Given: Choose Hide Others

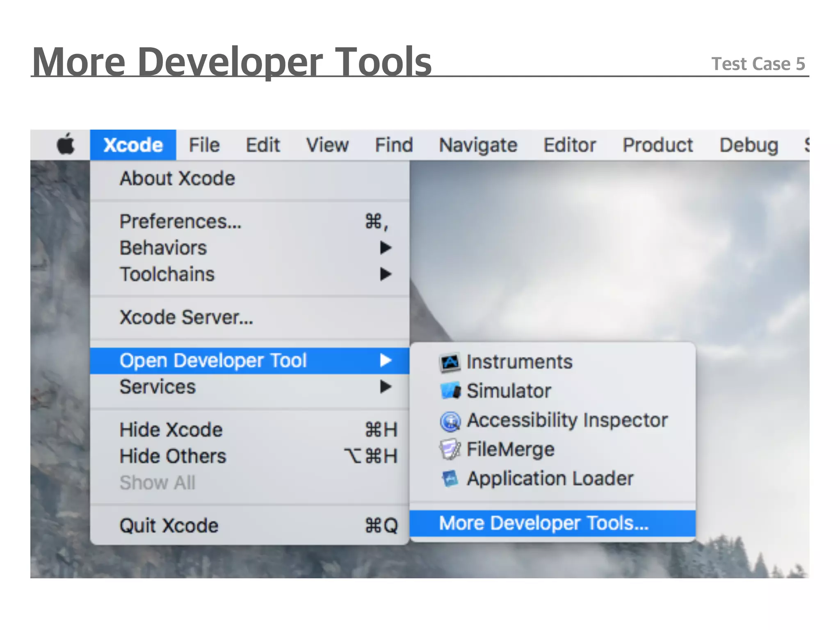Looking at the screenshot, I should (x=173, y=456).
